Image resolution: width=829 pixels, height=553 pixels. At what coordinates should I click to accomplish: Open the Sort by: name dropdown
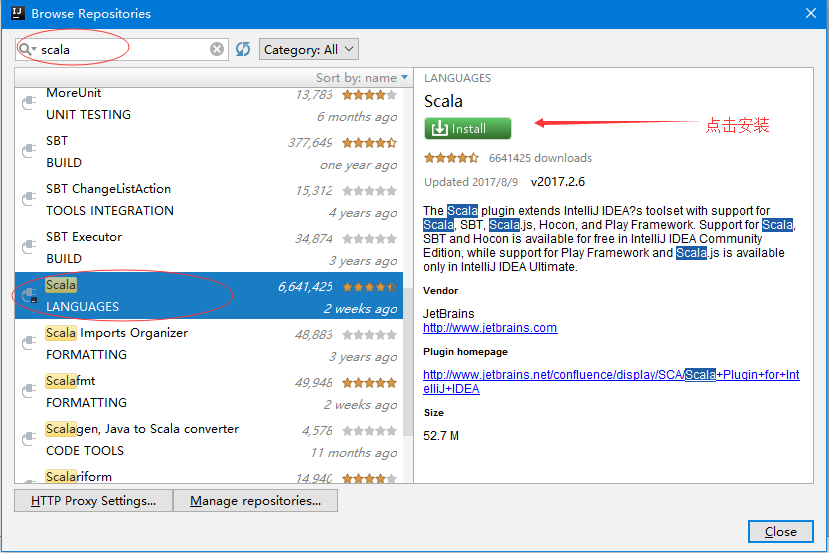(x=362, y=77)
